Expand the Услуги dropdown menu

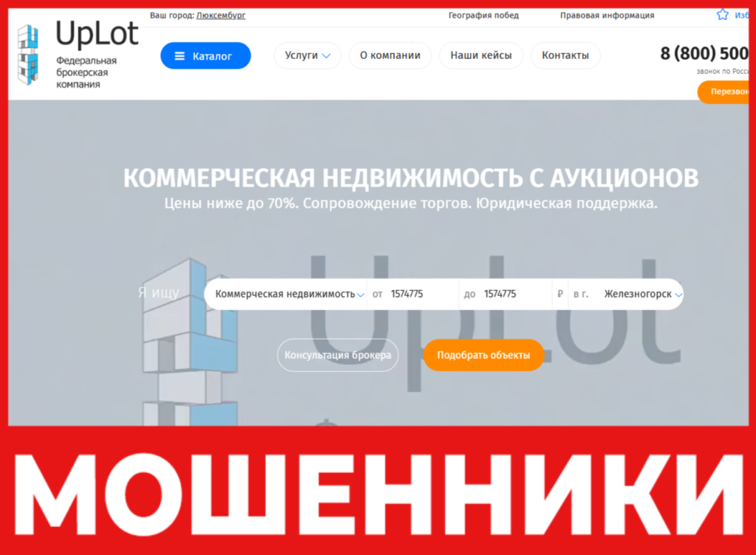coord(306,55)
